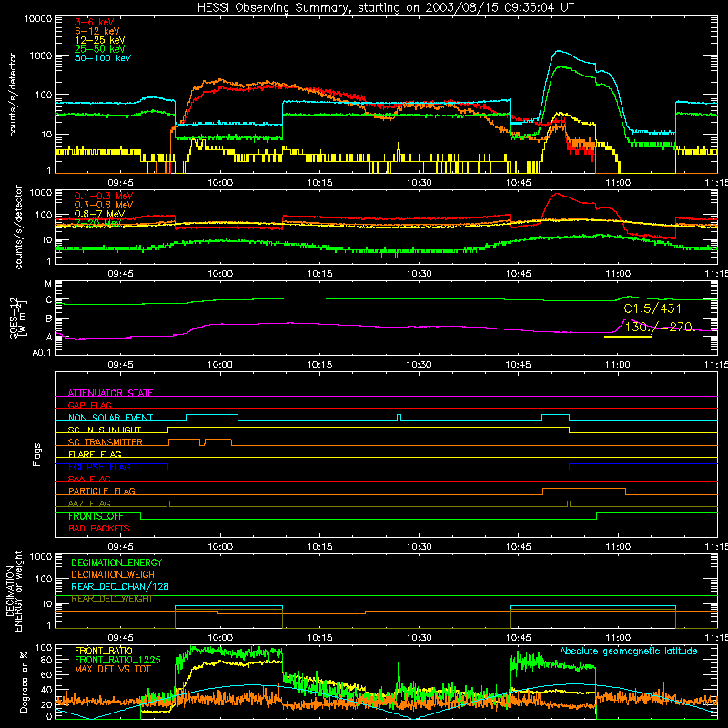Select the 'SAA_FLAG' label
This screenshot has width=728, height=728.
tap(89, 479)
